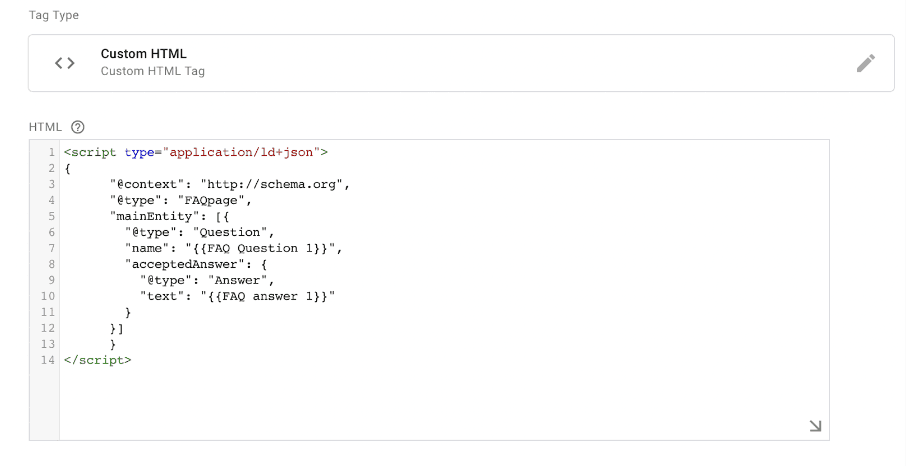
Task: Click the "acceptedAnswer" line
Action: (196, 264)
